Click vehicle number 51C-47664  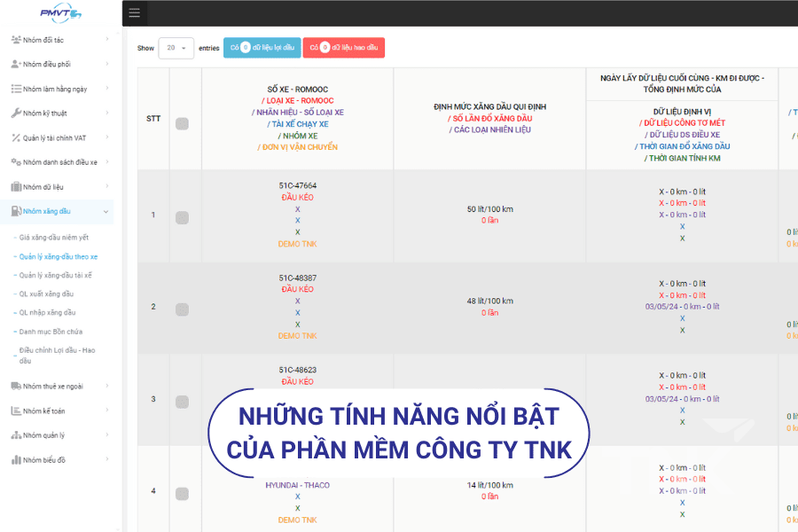coord(298,185)
